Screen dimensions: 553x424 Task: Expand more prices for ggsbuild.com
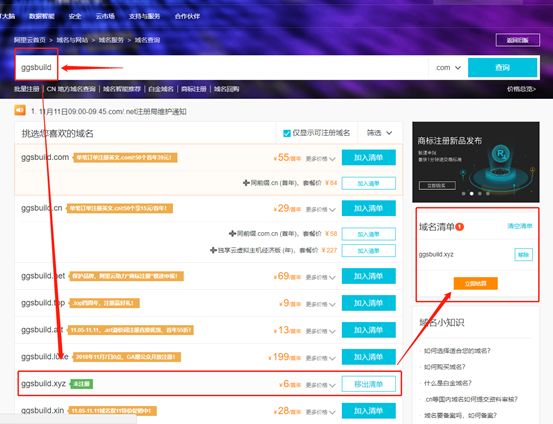point(320,159)
